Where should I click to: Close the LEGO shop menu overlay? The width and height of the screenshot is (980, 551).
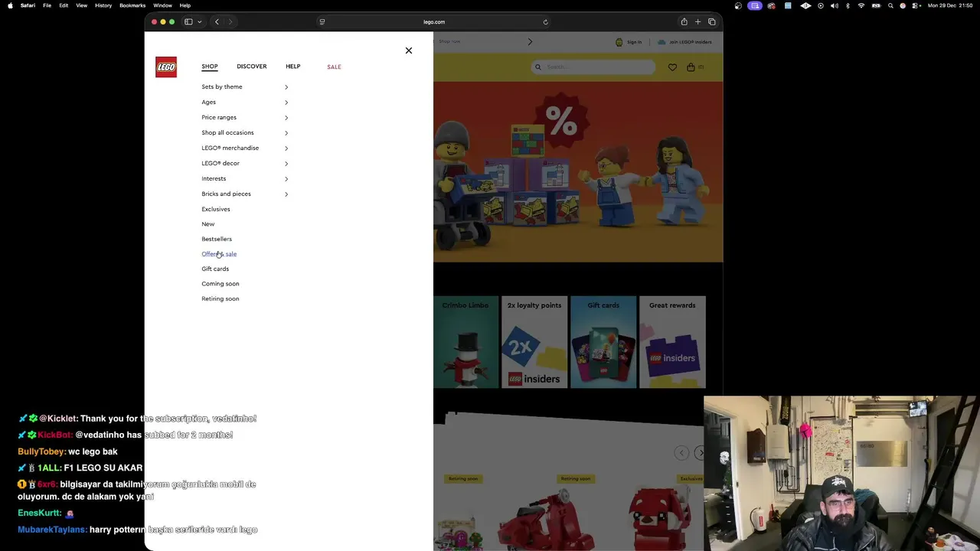coord(409,51)
